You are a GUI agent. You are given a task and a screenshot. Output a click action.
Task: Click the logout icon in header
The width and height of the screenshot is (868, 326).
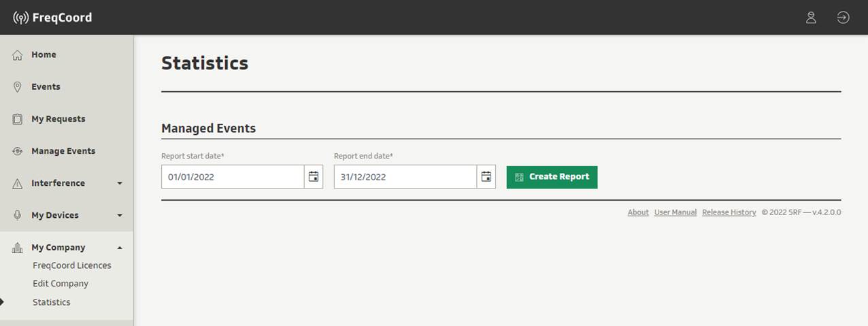843,18
